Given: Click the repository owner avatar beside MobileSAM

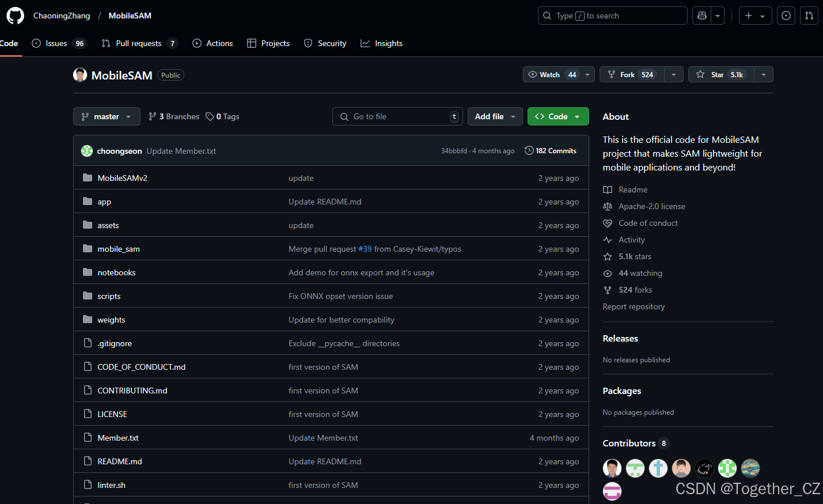Looking at the screenshot, I should [80, 75].
